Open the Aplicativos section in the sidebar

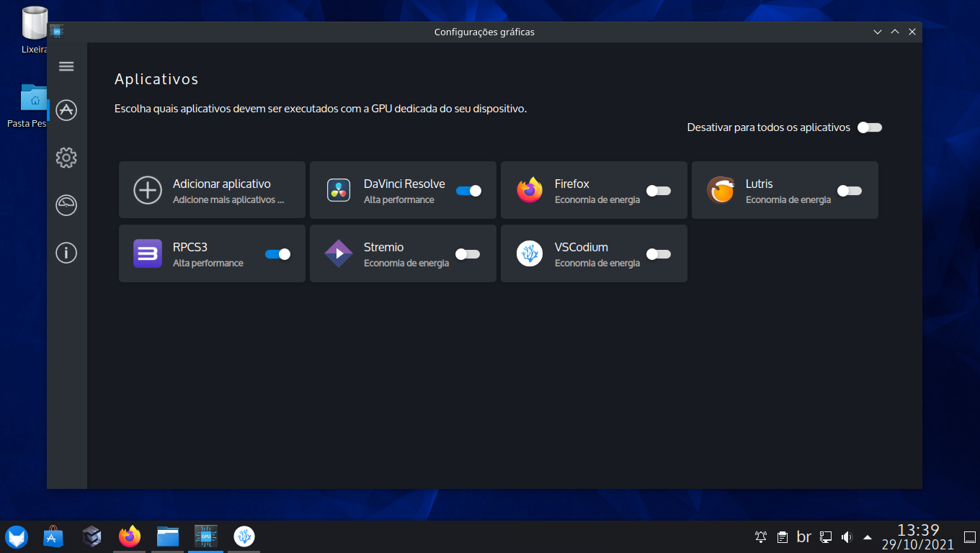click(x=66, y=110)
